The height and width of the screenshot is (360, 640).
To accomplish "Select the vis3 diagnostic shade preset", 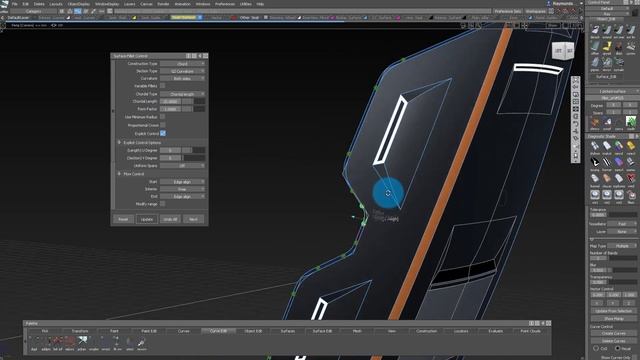I will point(619,196).
